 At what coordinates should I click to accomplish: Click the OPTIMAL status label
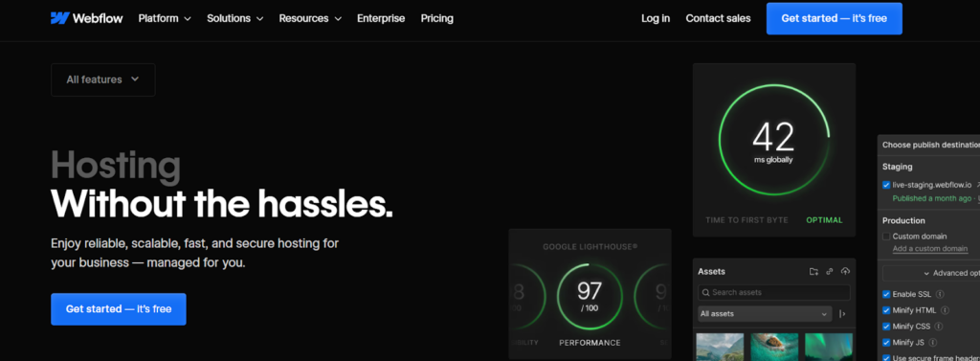824,220
